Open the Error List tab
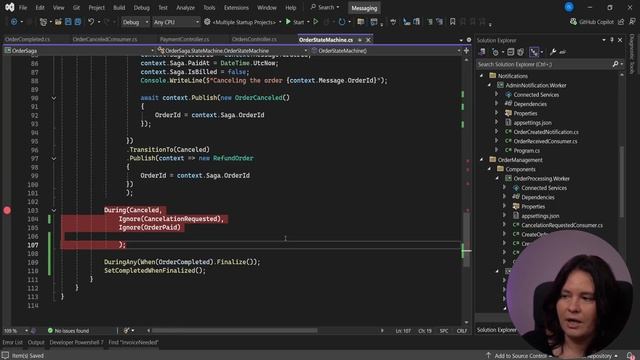 12,342
